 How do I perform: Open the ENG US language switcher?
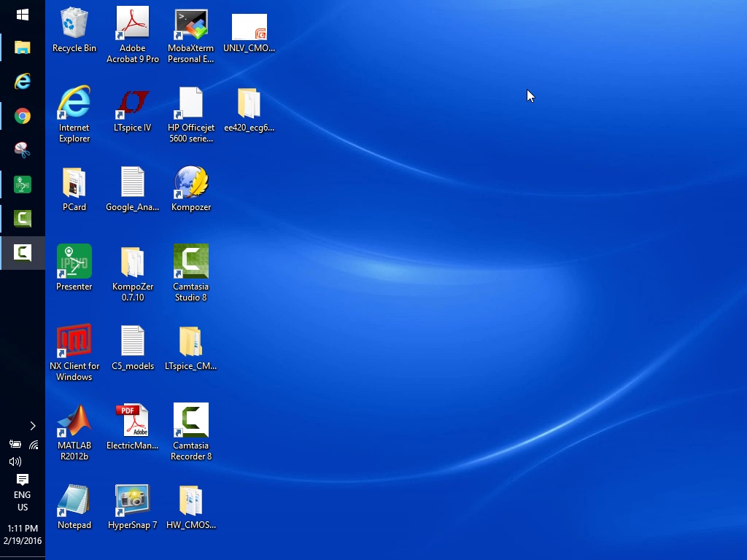(23, 501)
